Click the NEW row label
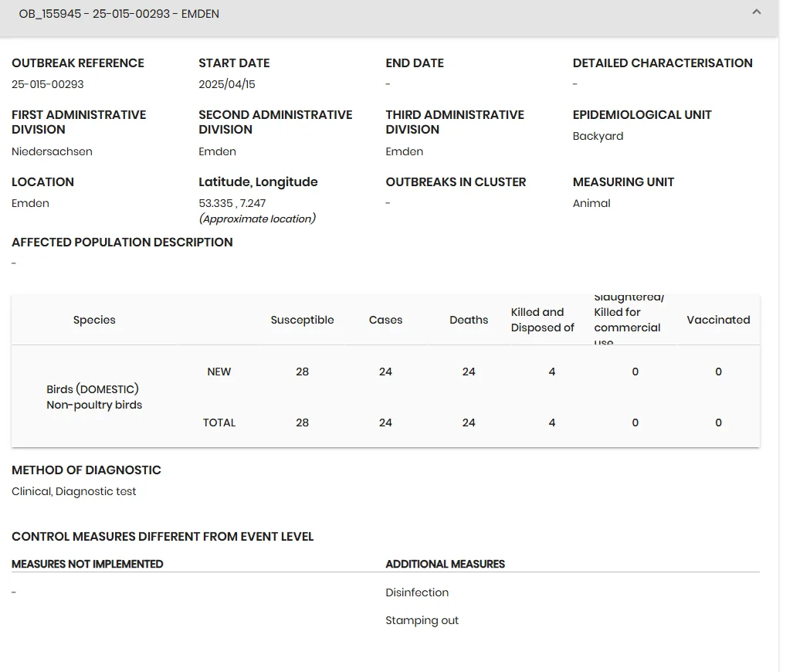Image resolution: width=793 pixels, height=672 pixels. [x=219, y=372]
